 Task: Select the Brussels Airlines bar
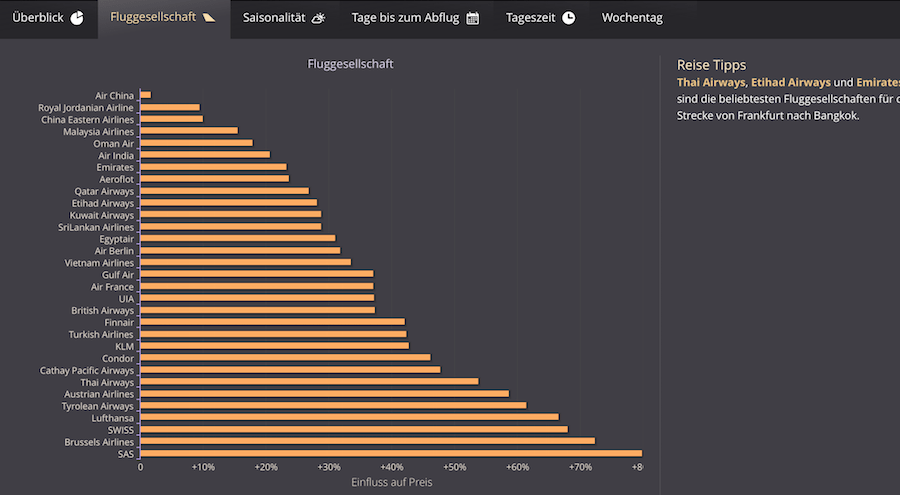[x=368, y=442]
